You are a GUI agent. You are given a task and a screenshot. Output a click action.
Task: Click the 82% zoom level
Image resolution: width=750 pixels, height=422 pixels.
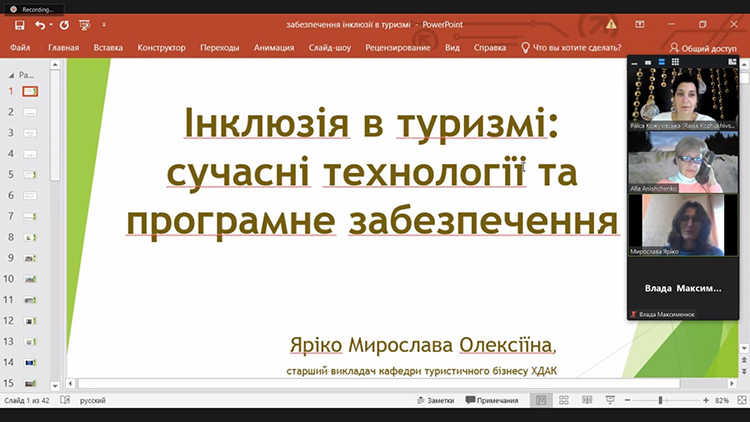tap(722, 400)
